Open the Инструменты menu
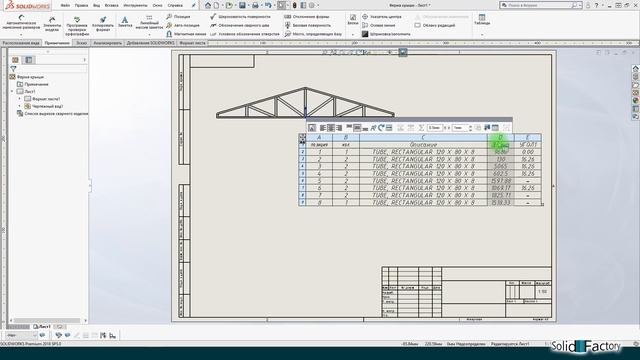This screenshot has width=640, height=360. tap(135, 6)
